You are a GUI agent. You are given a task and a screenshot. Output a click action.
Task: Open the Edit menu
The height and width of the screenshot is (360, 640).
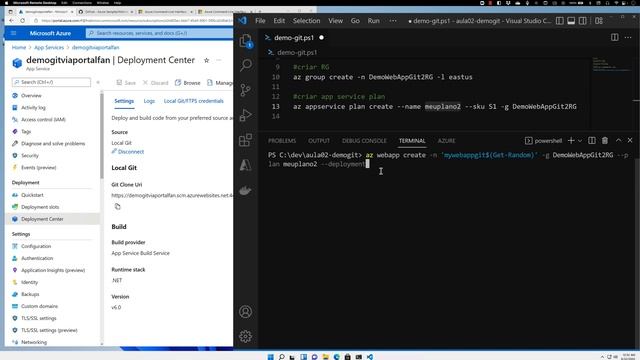click(279, 21)
